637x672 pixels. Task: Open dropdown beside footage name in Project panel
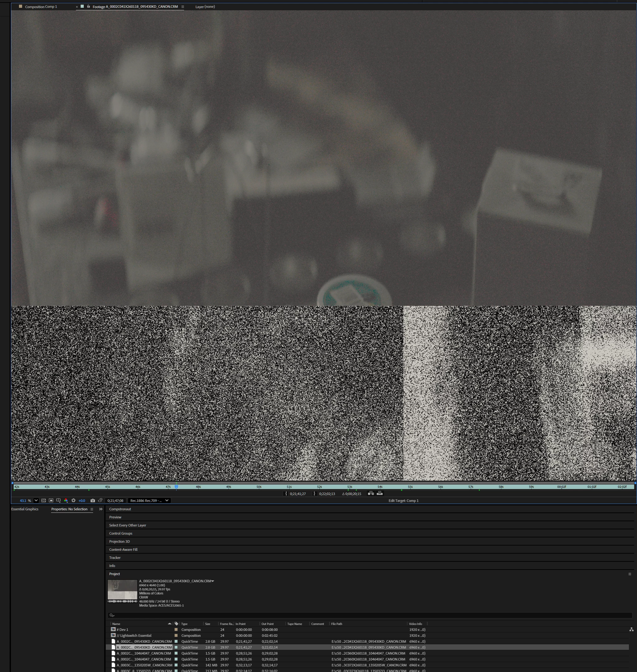[x=213, y=581]
